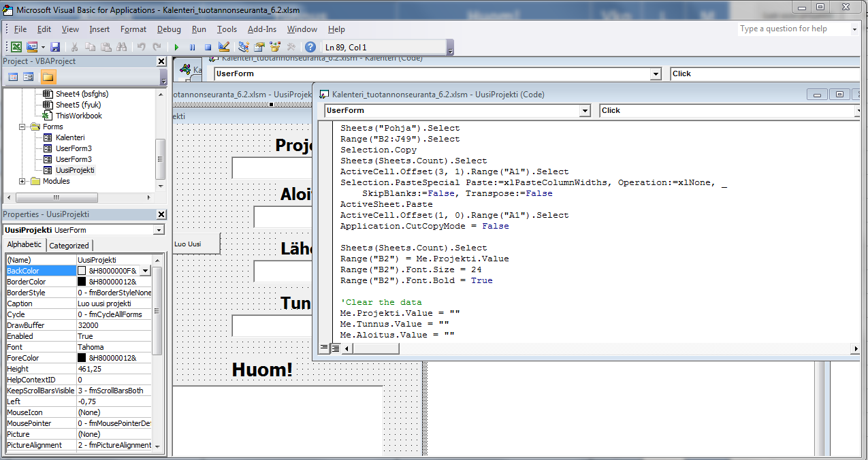The height and width of the screenshot is (460, 868).
Task: Click Procedure View icon at code window bottom
Action: [324, 348]
